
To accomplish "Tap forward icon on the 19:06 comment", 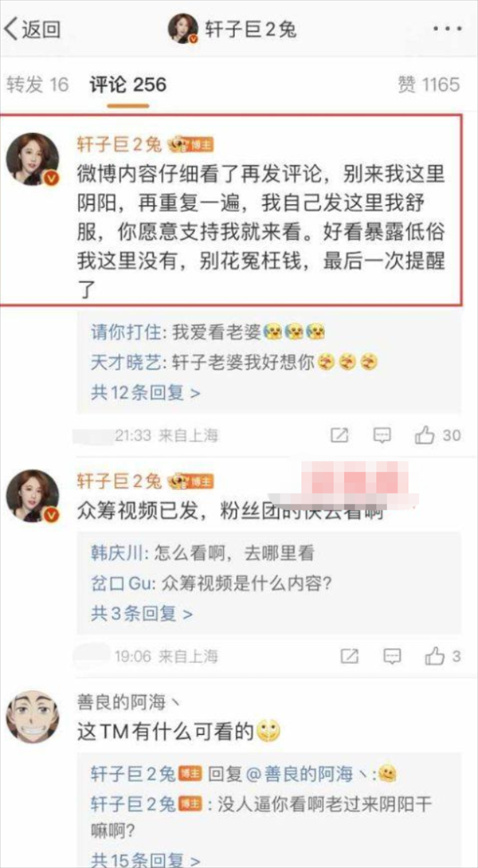I will (348, 657).
